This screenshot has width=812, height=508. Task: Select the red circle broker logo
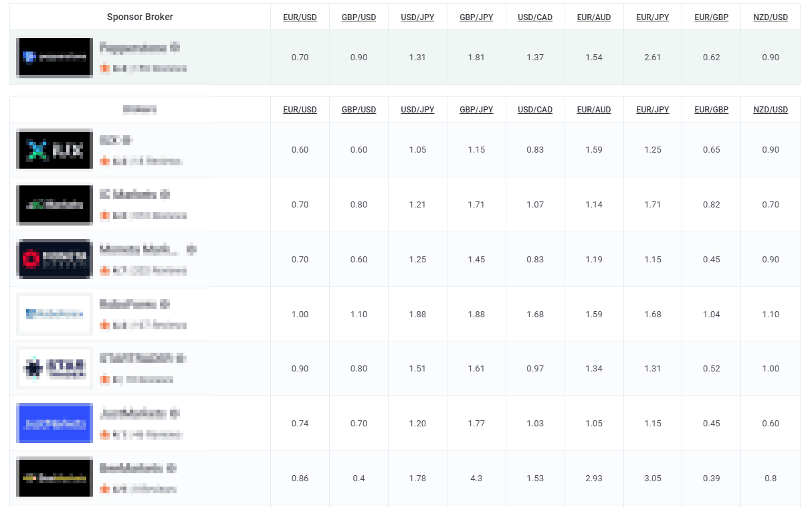(x=55, y=259)
